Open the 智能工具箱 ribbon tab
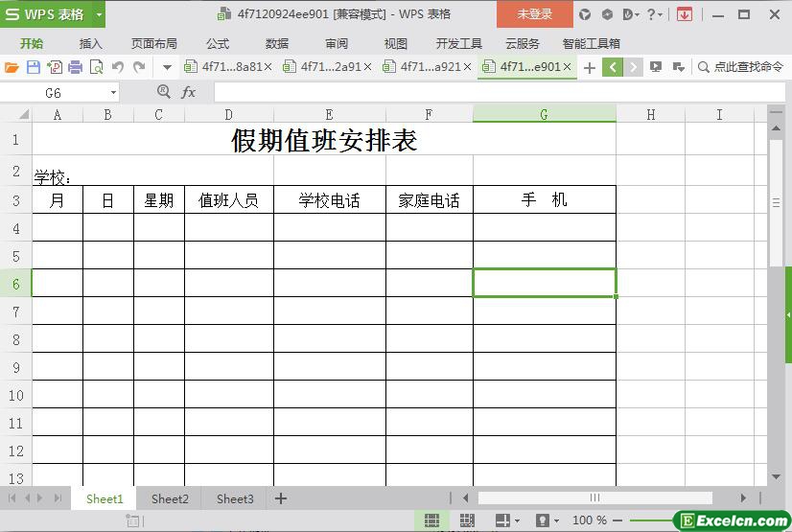The image size is (792, 532). [x=591, y=43]
